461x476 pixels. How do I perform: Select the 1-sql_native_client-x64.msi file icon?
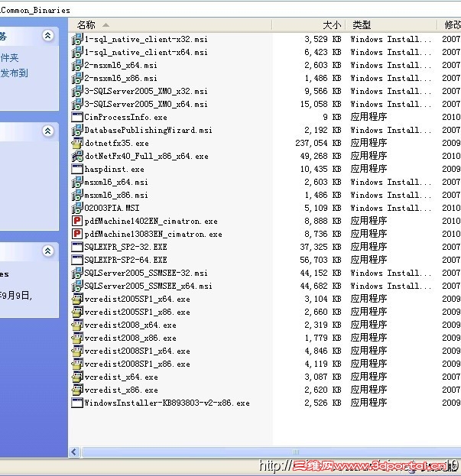77,52
